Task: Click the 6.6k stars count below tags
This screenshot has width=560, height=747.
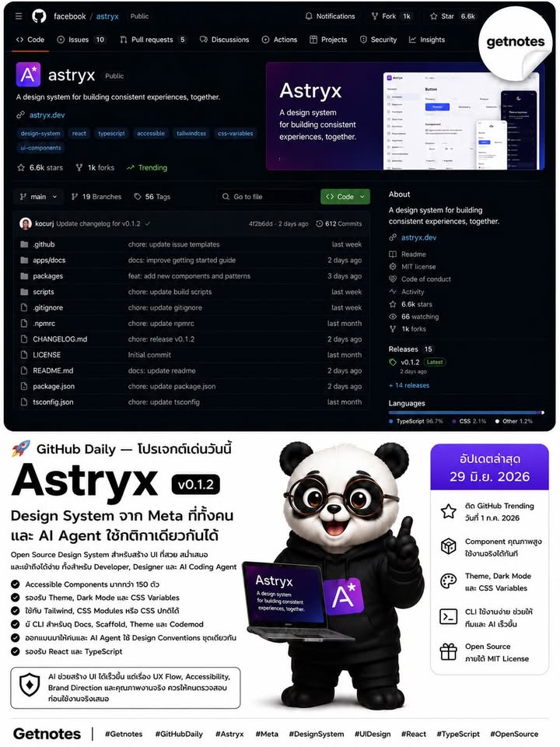Action: click(40, 168)
